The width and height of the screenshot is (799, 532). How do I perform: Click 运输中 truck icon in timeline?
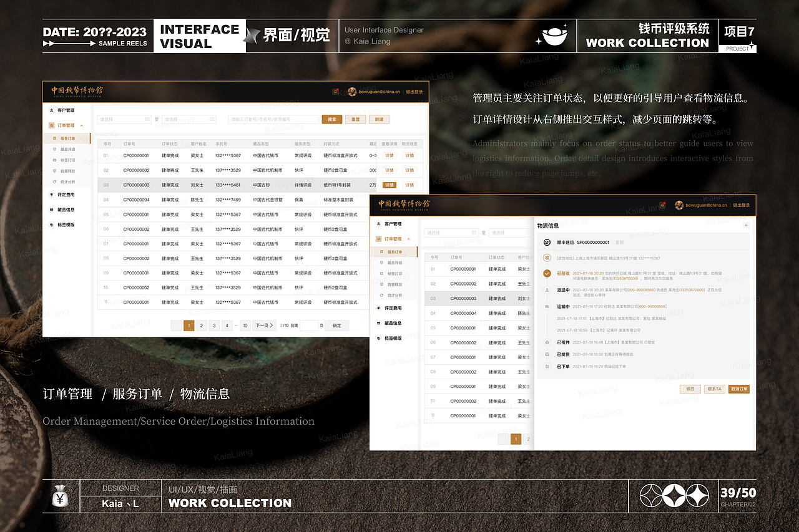pos(547,306)
